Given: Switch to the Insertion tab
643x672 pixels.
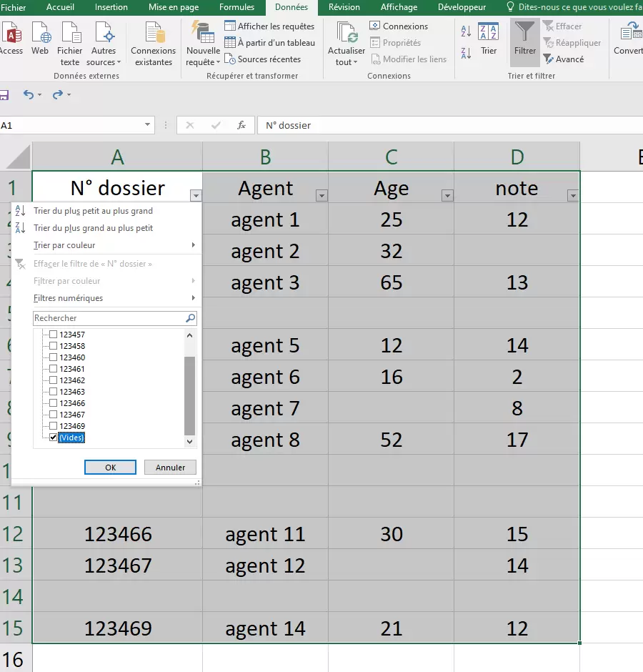Looking at the screenshot, I should 111,7.
